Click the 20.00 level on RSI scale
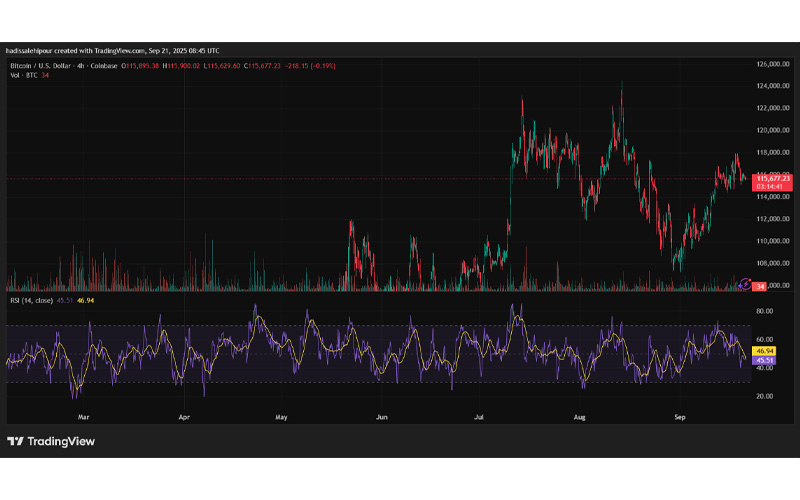Screen dimensions: 800x500 765,396
